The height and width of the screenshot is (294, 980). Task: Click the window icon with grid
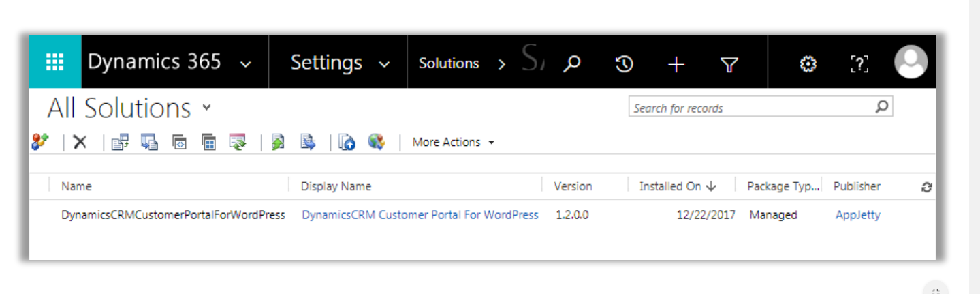(x=209, y=142)
